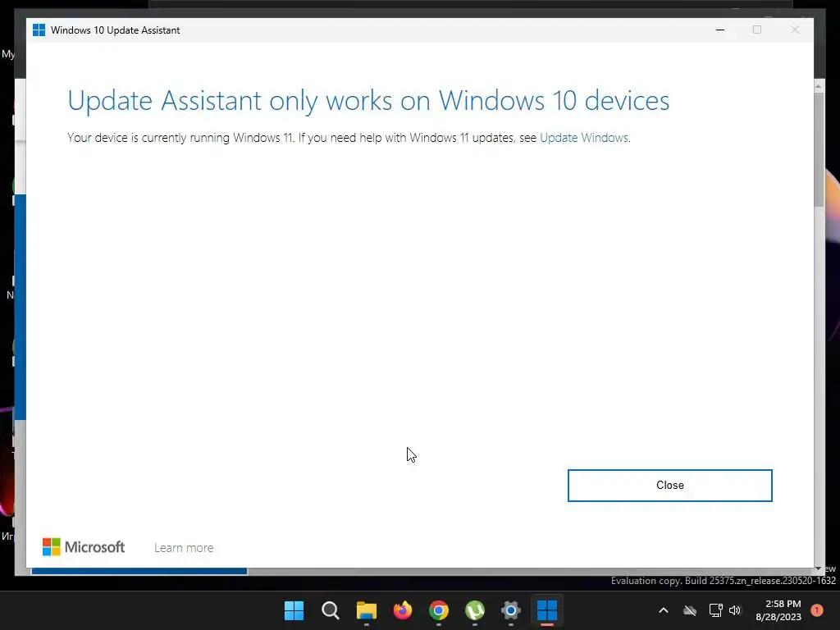This screenshot has height=630, width=840.
Task: Open the notification badge showing 1
Action: (817, 610)
